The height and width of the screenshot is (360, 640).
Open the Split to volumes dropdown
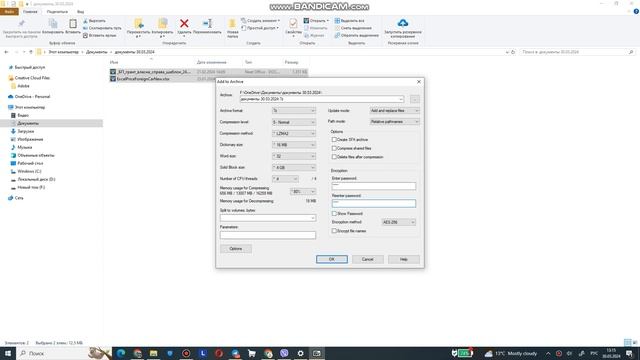tap(268, 218)
